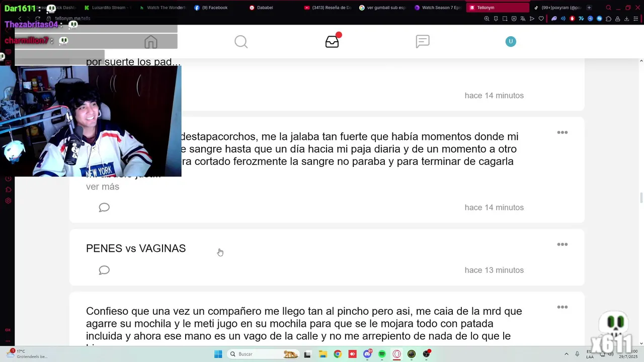Open the Tellonym home feed icon

(151, 42)
